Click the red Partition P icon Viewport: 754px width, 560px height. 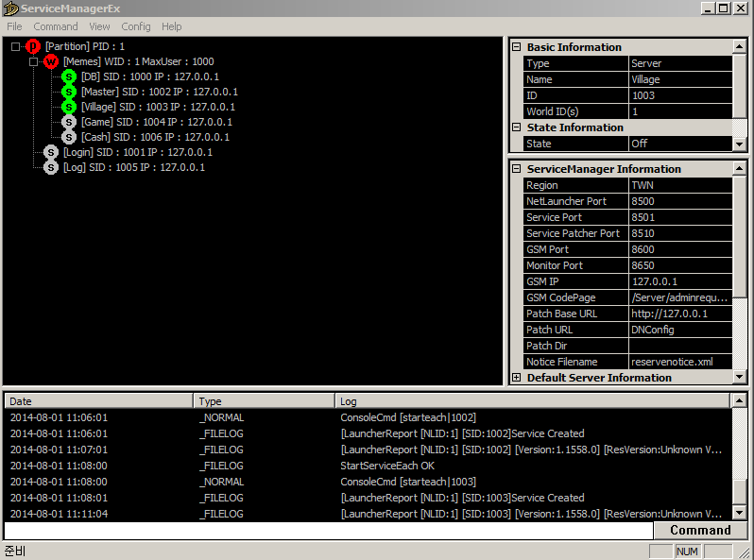[x=33, y=46]
